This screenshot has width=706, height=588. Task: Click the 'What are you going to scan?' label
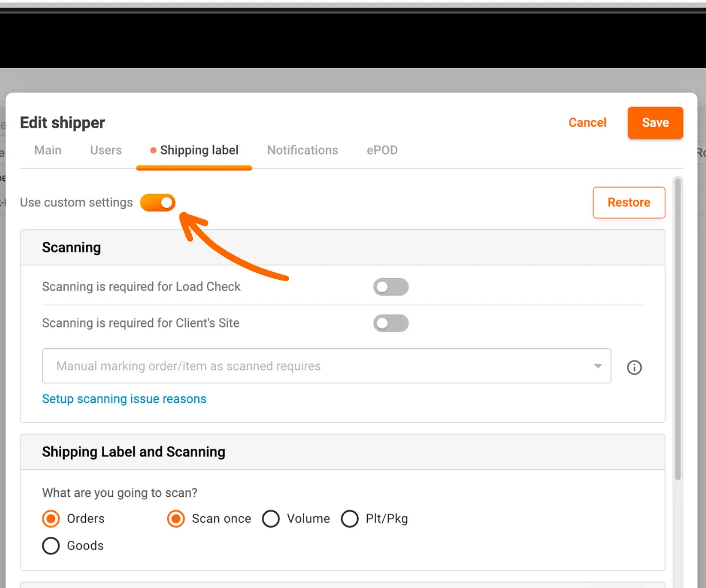click(x=120, y=493)
